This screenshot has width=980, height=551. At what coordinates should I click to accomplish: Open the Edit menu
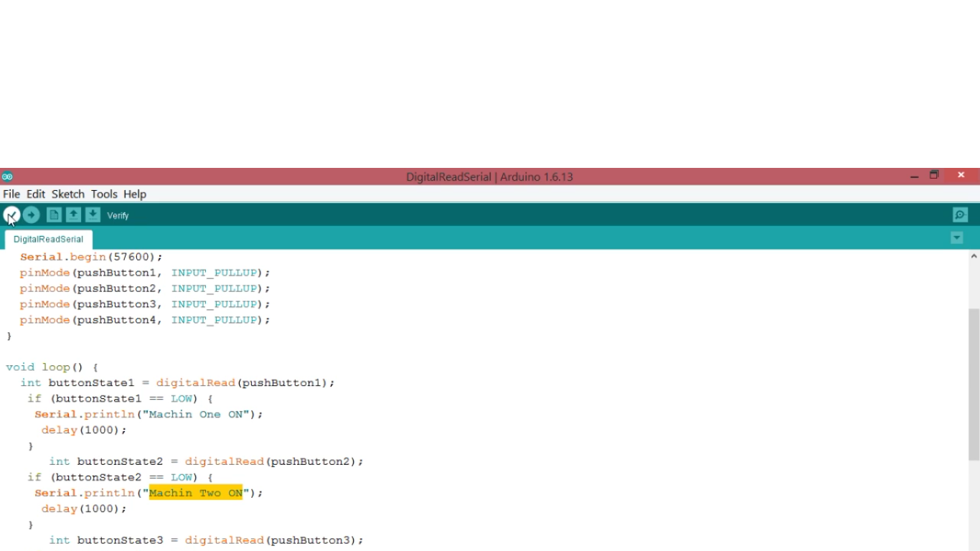pyautogui.click(x=35, y=194)
